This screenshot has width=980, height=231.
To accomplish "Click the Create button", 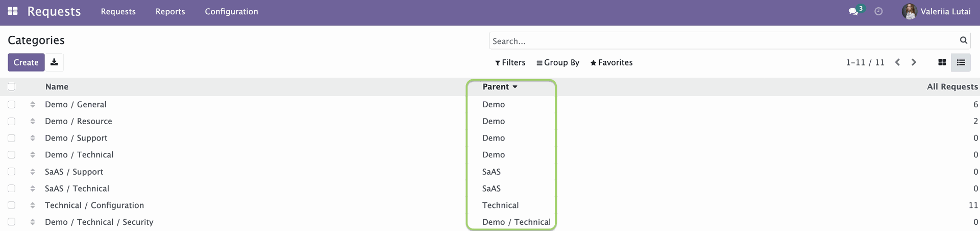I will 26,62.
